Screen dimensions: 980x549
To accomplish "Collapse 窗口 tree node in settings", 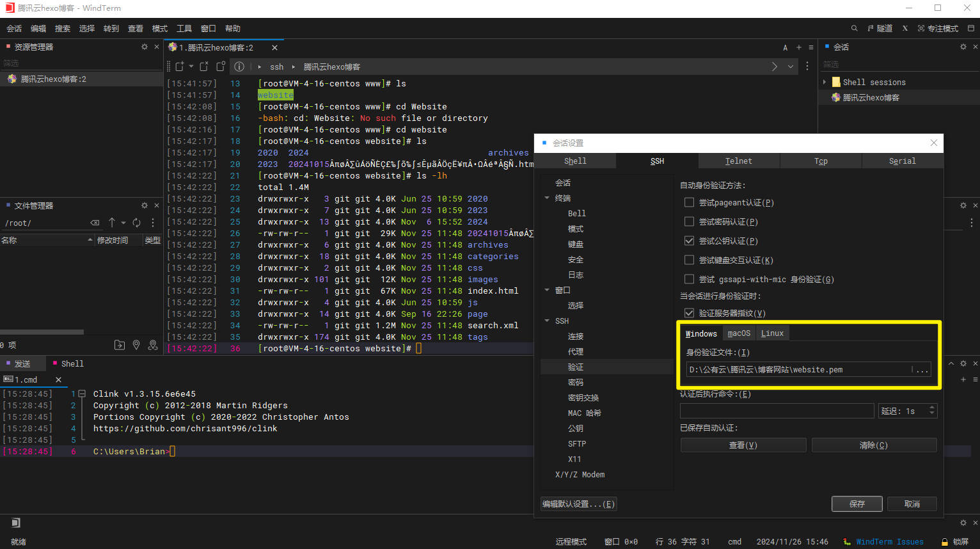I will coord(547,290).
